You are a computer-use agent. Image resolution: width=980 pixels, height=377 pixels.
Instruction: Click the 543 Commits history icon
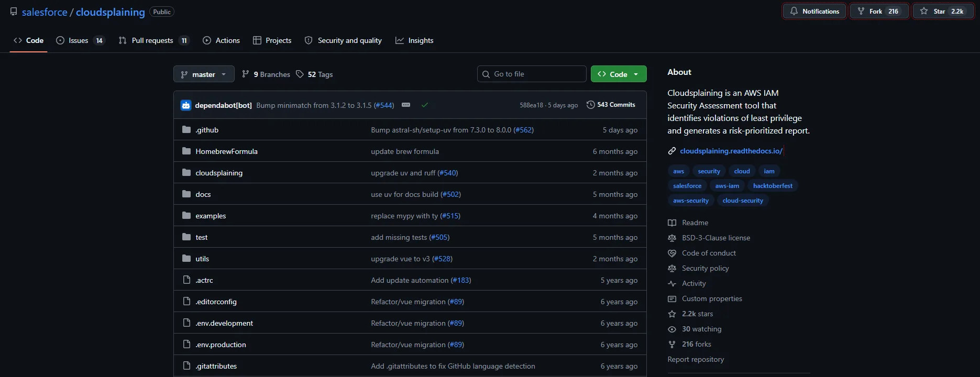(590, 105)
